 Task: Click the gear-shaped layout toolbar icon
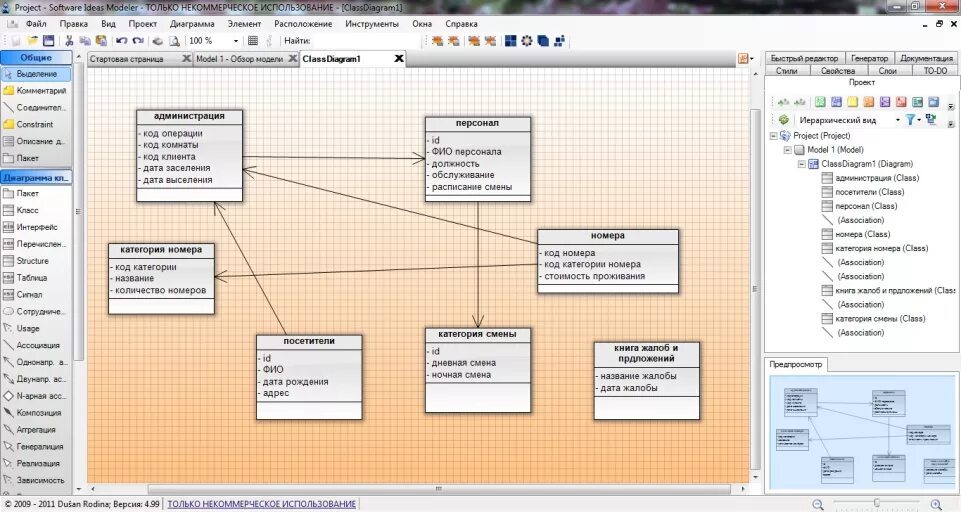coord(526,40)
